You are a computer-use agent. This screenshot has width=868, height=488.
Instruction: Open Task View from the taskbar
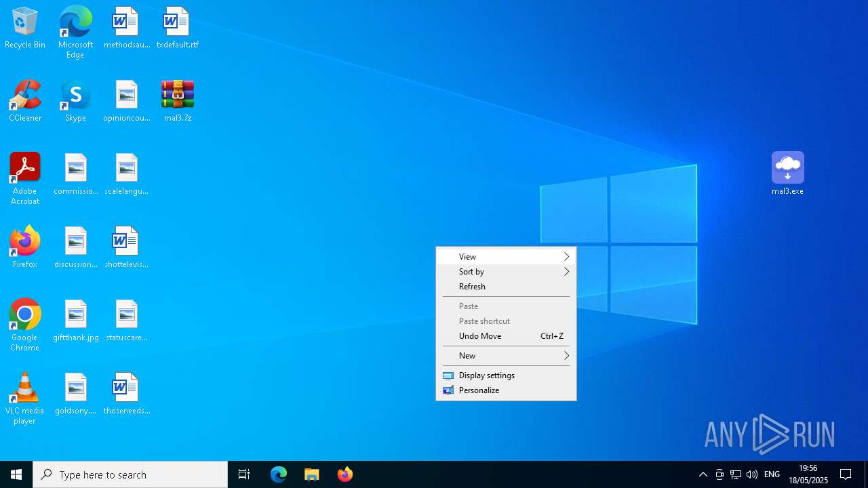(244, 474)
